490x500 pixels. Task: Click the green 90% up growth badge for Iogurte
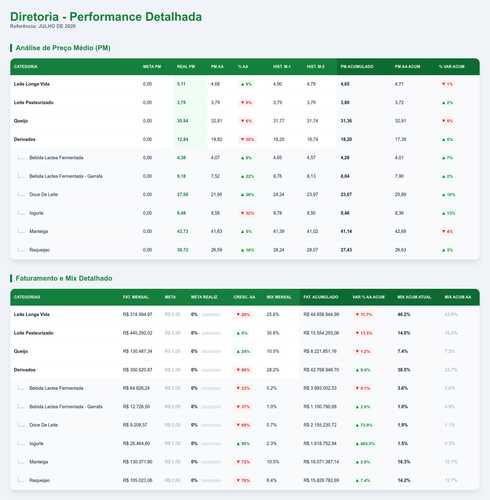click(x=243, y=444)
